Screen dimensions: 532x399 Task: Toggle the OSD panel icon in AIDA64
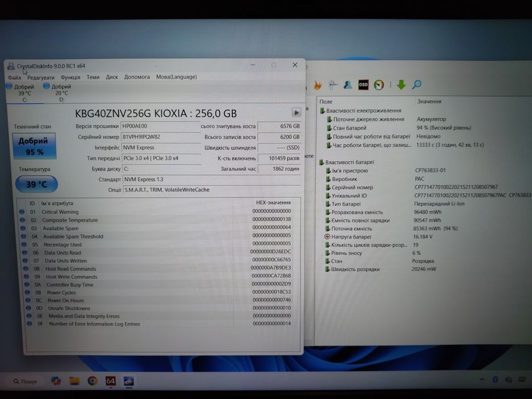[x=363, y=84]
